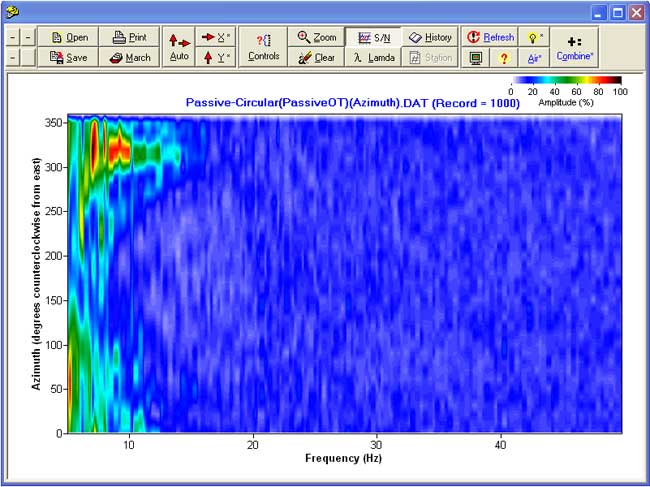Click the X* horizontal axis button
This screenshot has height=487, width=650.
(x=216, y=37)
